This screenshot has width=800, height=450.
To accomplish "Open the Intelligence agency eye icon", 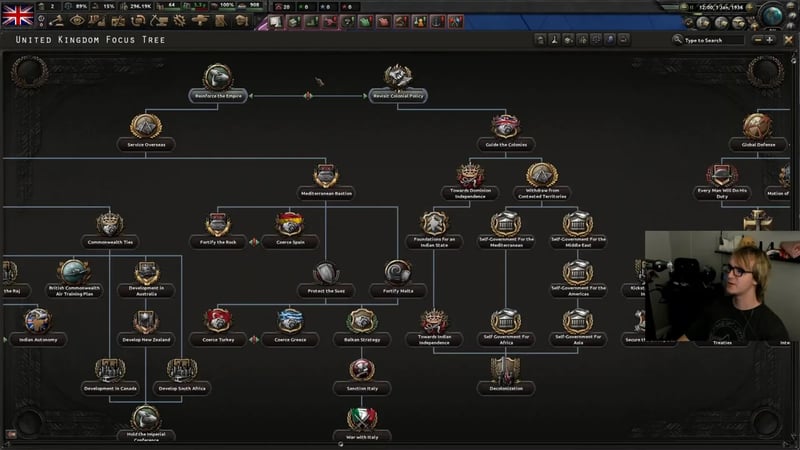I will [77, 21].
